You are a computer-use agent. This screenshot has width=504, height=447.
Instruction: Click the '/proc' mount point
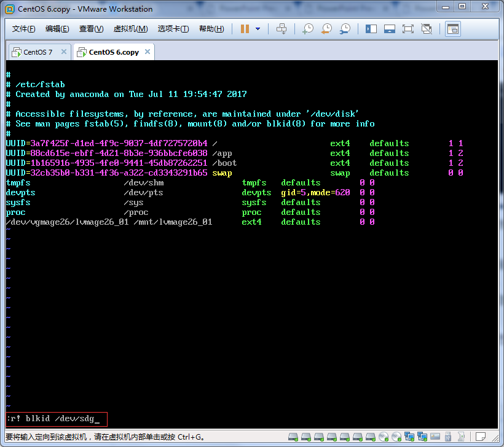(136, 212)
